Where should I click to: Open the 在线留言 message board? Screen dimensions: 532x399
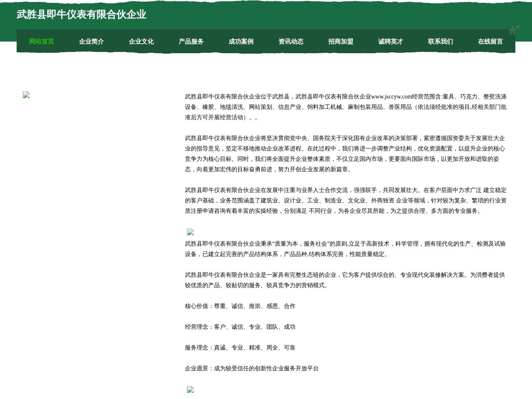click(490, 42)
